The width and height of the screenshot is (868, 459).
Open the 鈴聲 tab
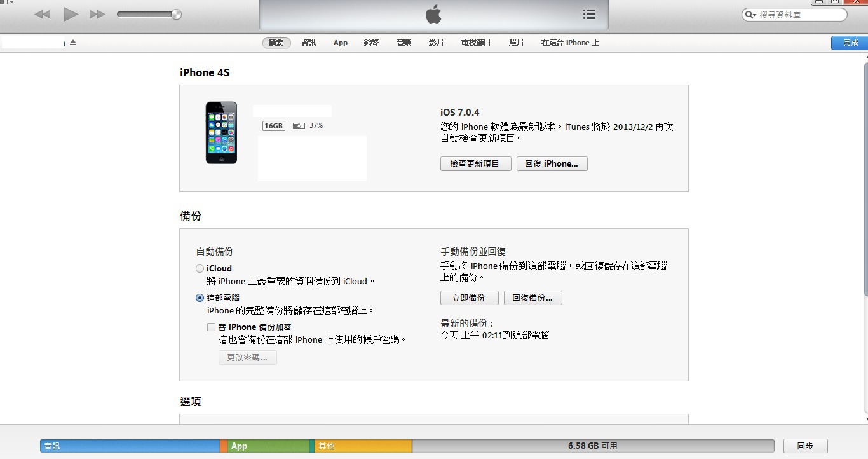click(x=371, y=43)
